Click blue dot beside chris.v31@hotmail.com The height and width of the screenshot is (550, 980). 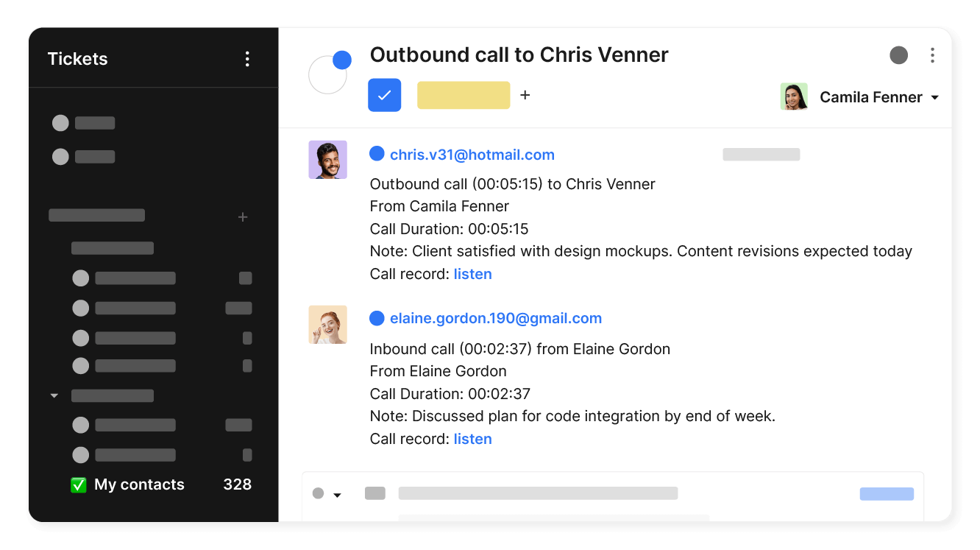[x=377, y=154]
